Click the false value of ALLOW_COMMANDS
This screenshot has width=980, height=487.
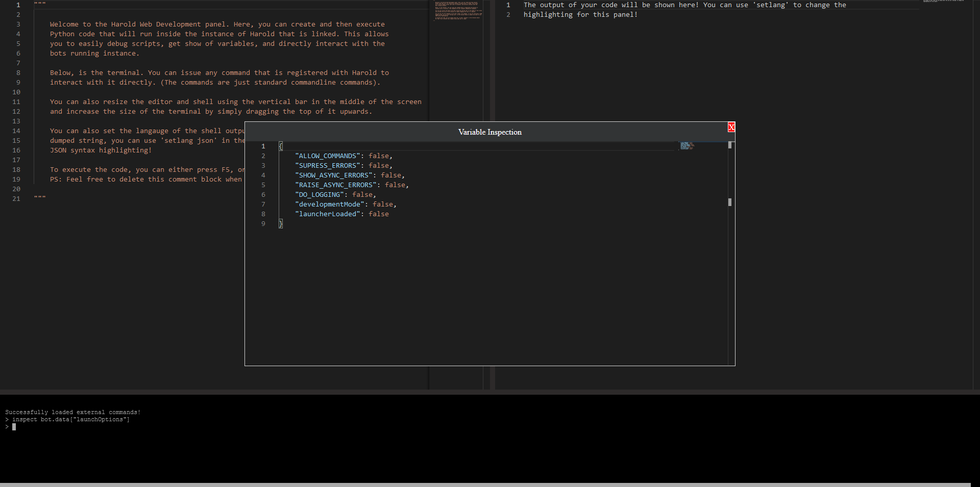point(379,156)
